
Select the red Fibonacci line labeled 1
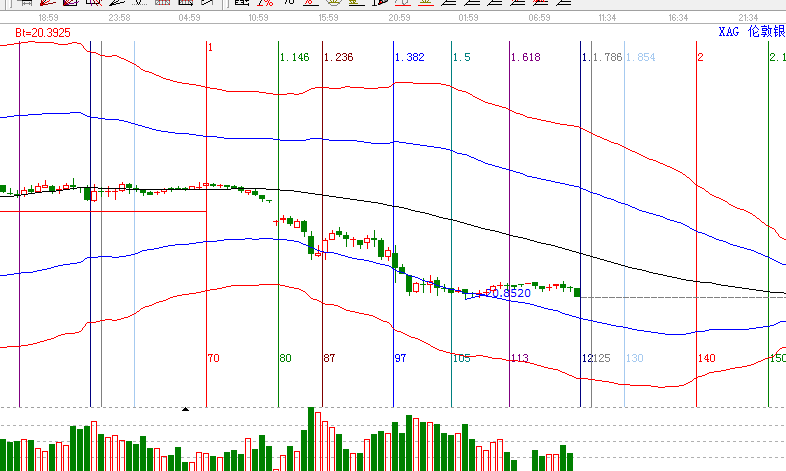coord(210,47)
